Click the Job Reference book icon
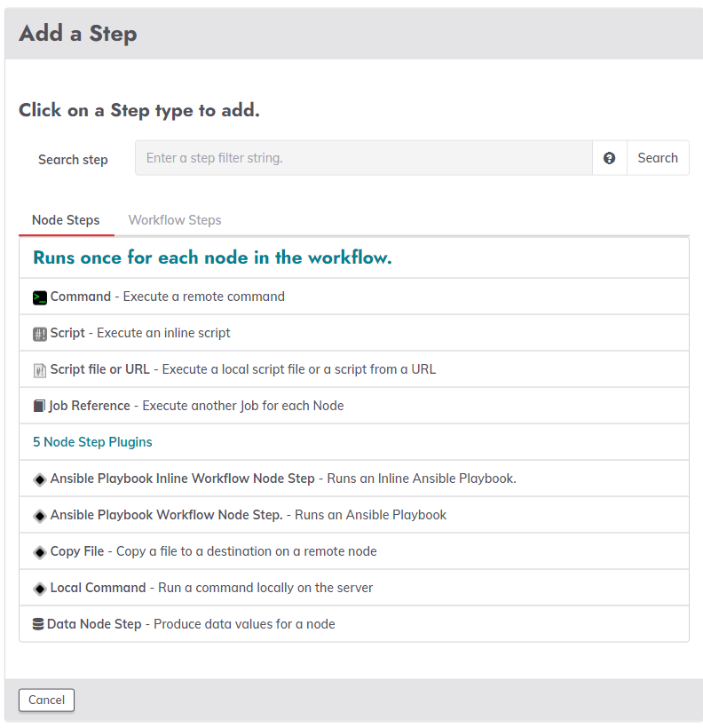 tap(39, 407)
